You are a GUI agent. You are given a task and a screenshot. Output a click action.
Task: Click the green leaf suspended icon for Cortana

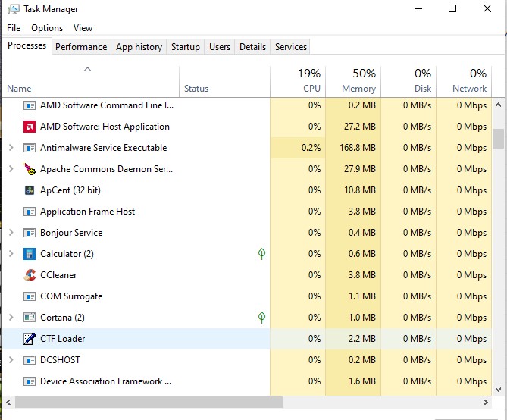262,318
